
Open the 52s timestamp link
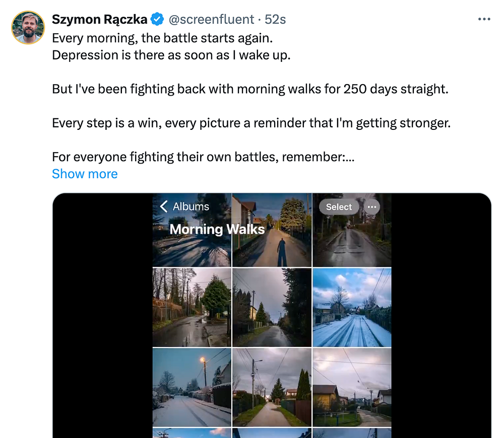(x=275, y=20)
